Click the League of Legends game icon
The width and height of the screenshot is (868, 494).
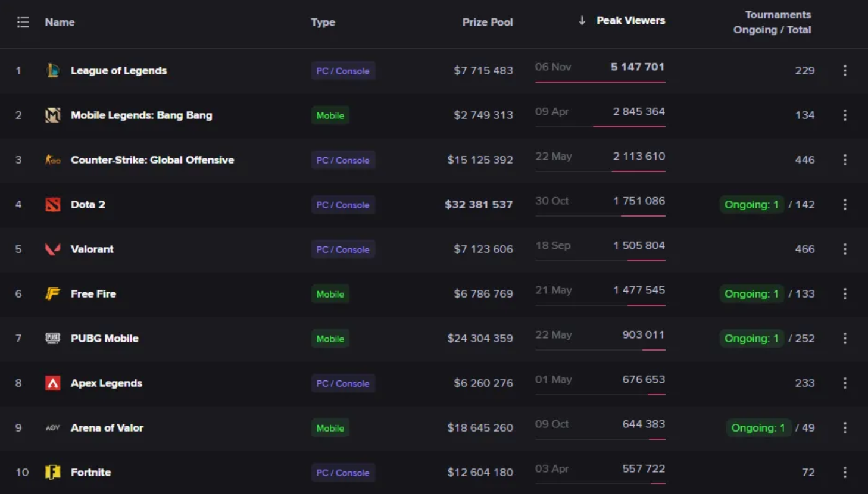pyautogui.click(x=53, y=70)
